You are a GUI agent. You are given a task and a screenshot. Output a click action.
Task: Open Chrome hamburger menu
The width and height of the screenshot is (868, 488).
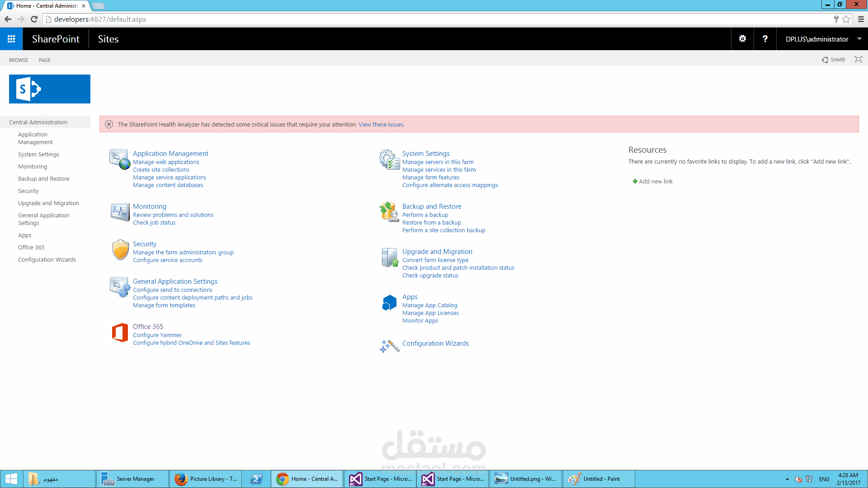tap(861, 19)
